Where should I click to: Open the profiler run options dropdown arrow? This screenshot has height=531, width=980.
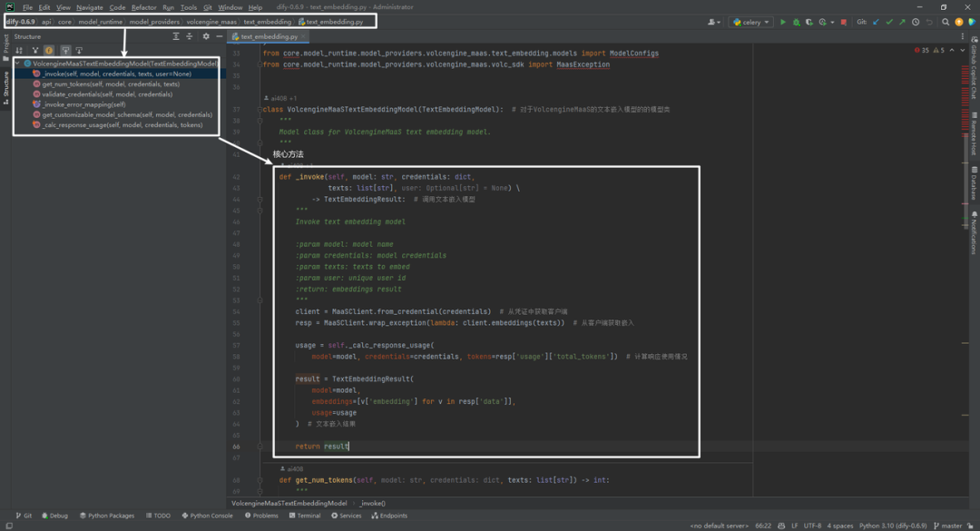832,23
